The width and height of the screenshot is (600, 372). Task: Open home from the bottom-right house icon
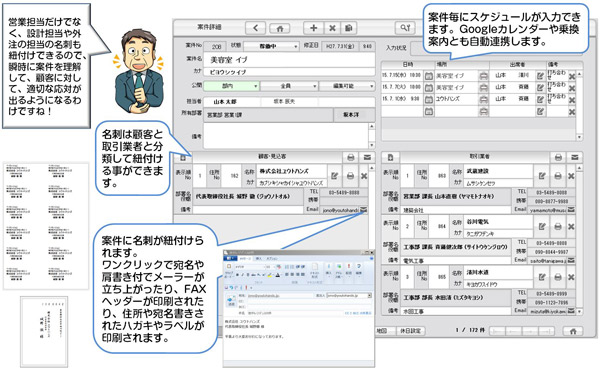click(573, 331)
